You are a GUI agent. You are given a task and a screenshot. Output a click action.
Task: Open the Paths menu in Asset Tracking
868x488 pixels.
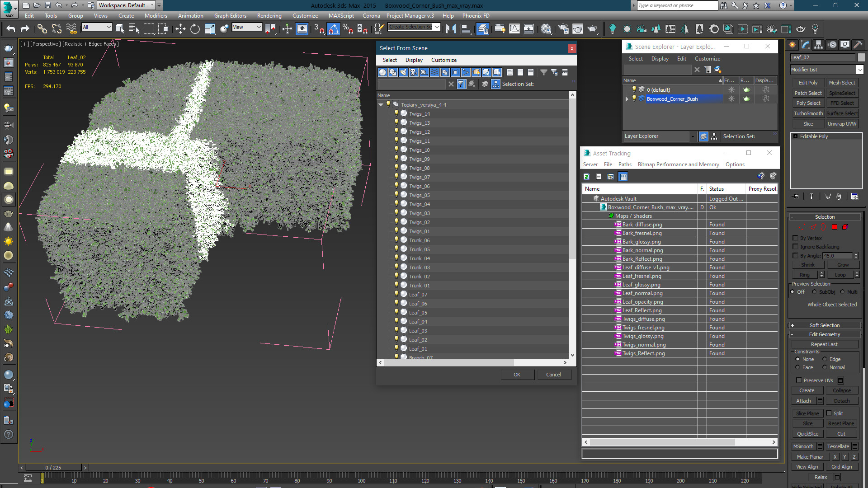625,164
